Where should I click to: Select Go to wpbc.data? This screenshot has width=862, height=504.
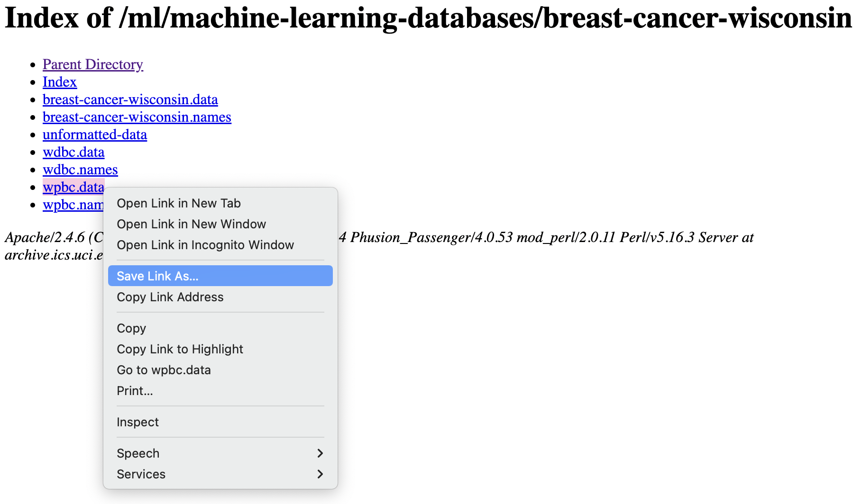coord(220,370)
